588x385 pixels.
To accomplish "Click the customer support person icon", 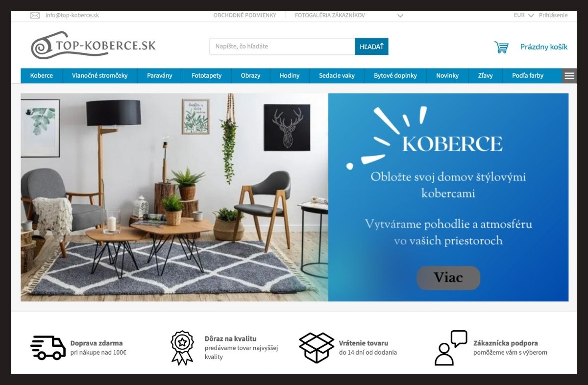I will pyautogui.click(x=451, y=348).
